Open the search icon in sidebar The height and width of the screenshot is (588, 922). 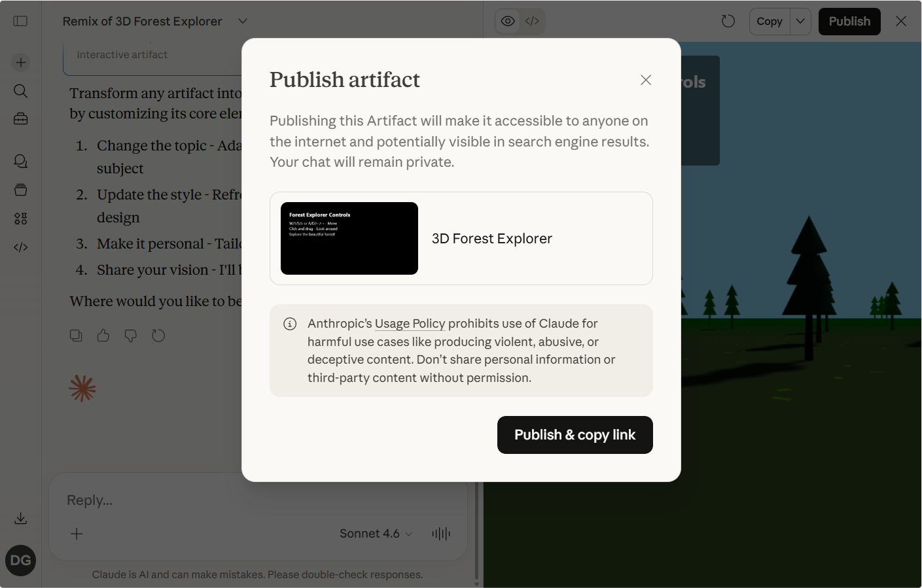21,91
